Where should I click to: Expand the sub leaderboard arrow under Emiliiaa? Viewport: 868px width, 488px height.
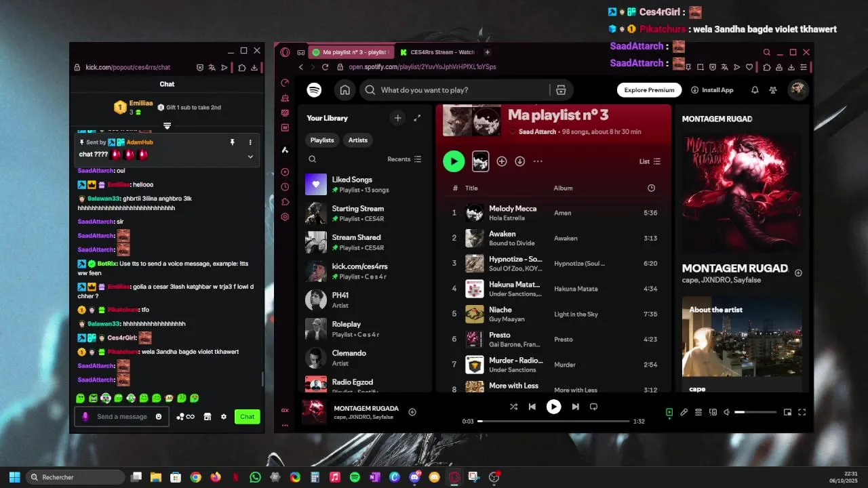coord(167,126)
